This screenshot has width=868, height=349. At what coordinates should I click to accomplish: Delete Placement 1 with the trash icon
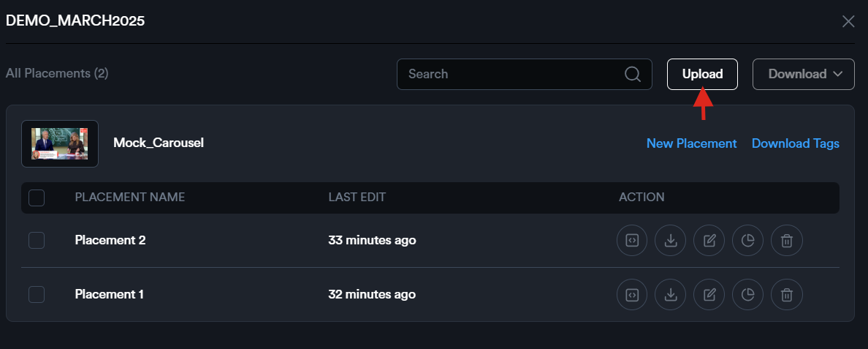coord(787,295)
